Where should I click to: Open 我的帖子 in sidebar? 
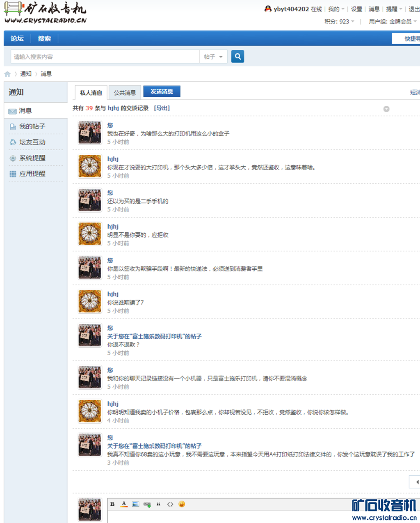pos(32,127)
